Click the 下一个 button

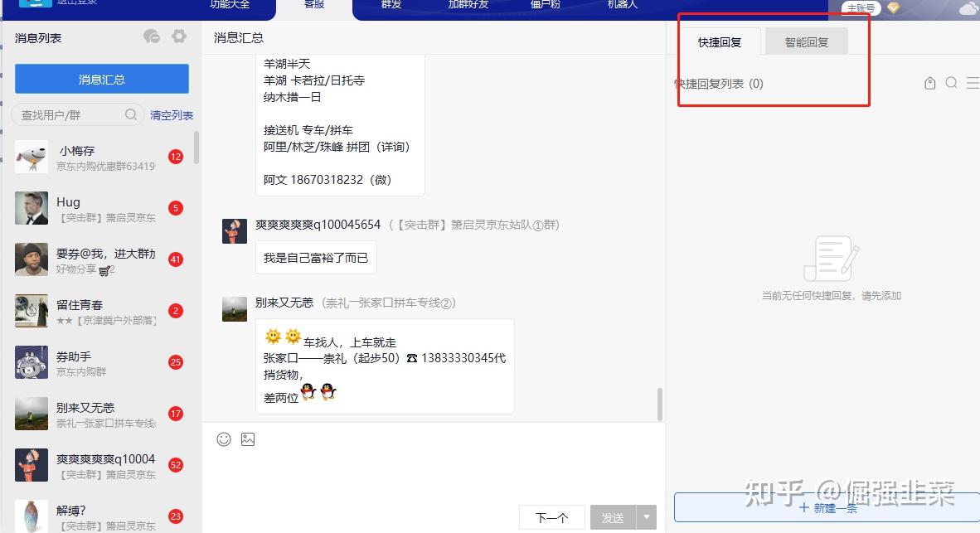click(552, 517)
